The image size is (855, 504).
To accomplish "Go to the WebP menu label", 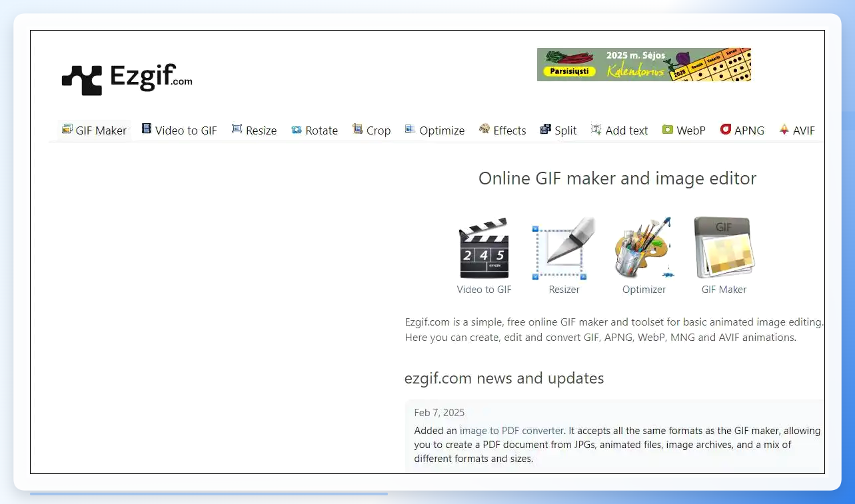I will tap(691, 130).
